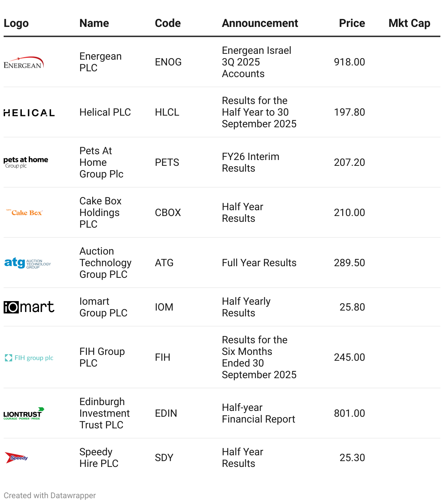Open the Created with Datawrapper link
This screenshot has height=504, width=444.
[x=50, y=495]
